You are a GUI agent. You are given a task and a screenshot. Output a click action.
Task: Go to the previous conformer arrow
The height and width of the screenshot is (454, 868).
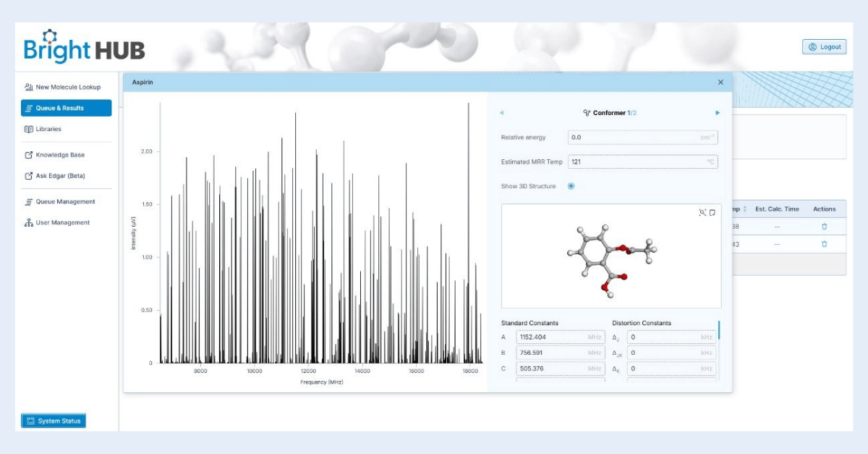501,113
